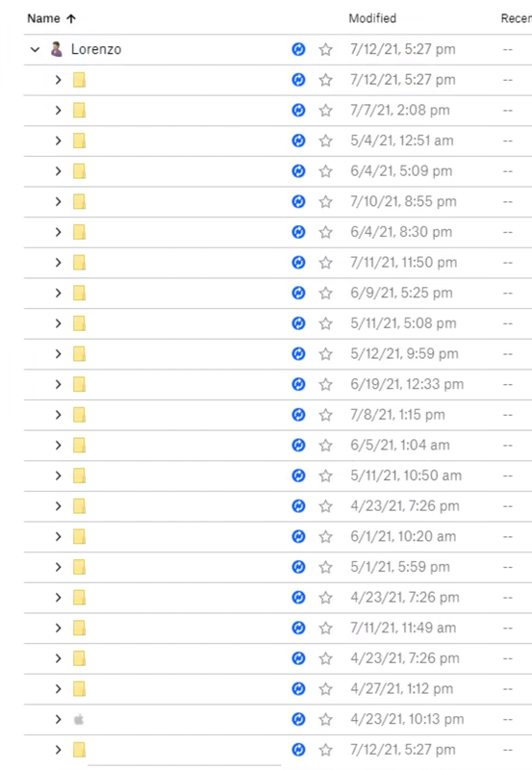The height and width of the screenshot is (770, 532).
Task: Click the sync status icon on the Lorenzo row
Action: [298, 49]
